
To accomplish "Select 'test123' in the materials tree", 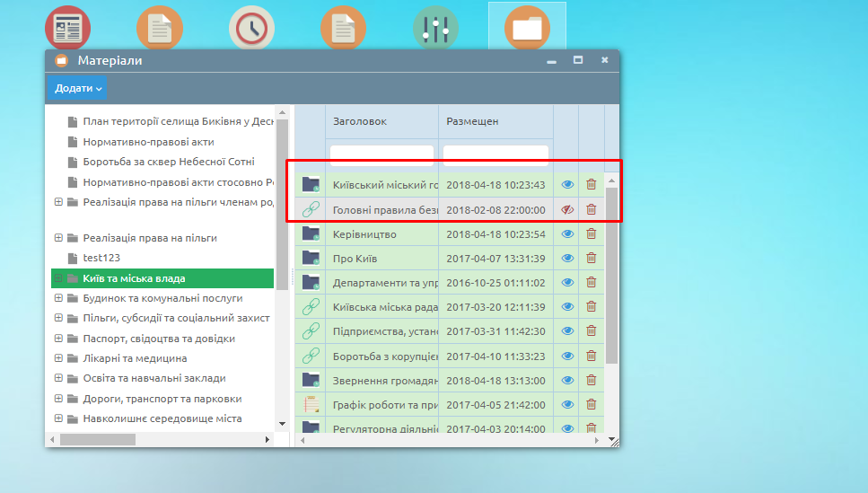I will coord(101,258).
